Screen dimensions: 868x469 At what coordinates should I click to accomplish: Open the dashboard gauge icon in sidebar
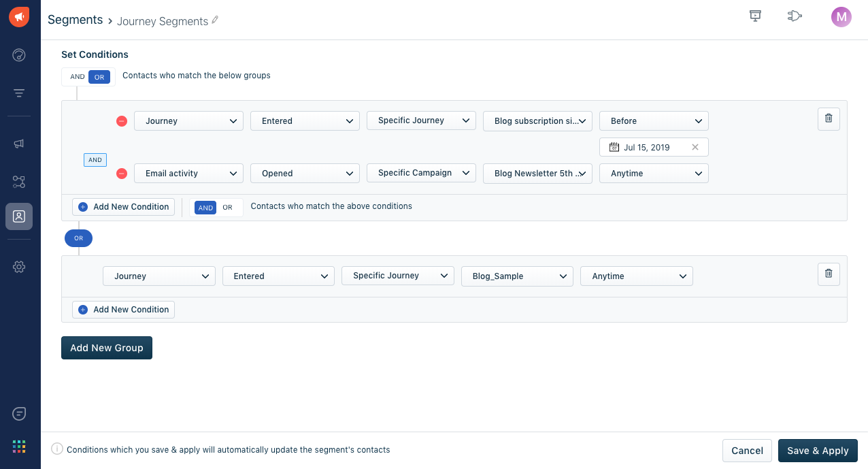point(19,55)
